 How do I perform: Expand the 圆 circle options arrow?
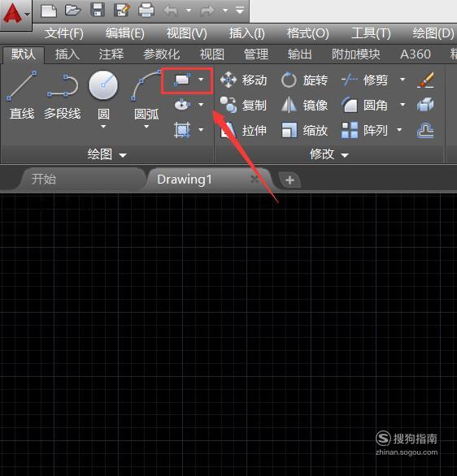(103, 127)
